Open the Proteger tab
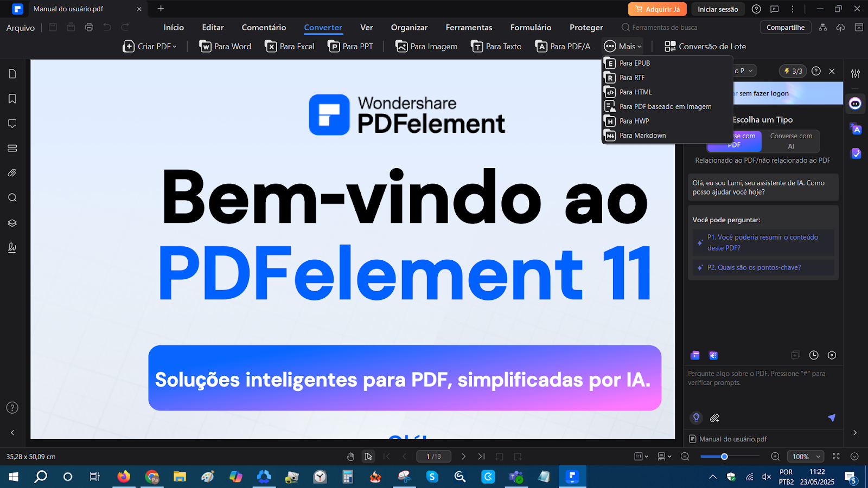Screen dimensions: 868x488 (586, 28)
